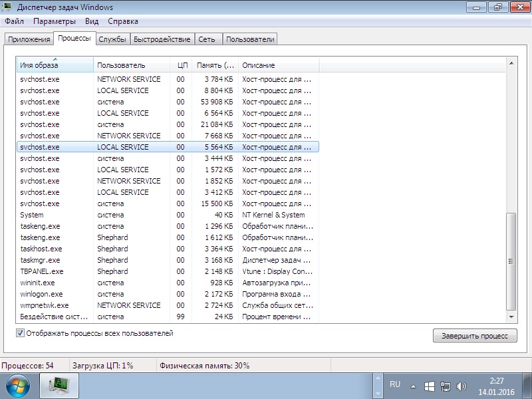This screenshot has width=532, height=399.
Task: Click Завершить процесс button
Action: coord(475,336)
